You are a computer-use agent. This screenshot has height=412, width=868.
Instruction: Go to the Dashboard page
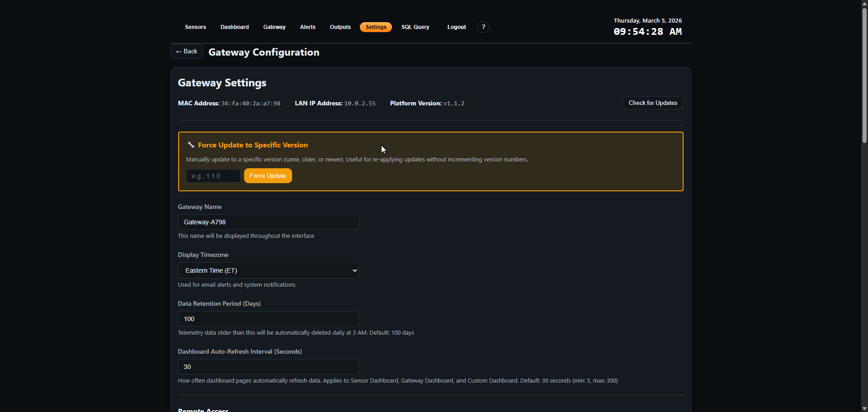click(x=235, y=27)
